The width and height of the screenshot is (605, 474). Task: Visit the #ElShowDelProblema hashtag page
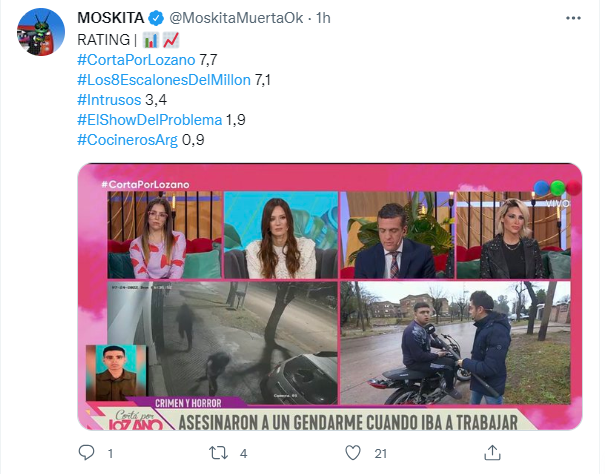[150, 120]
